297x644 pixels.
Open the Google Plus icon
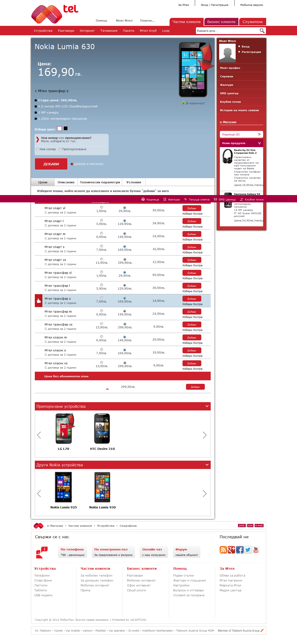pos(231,550)
